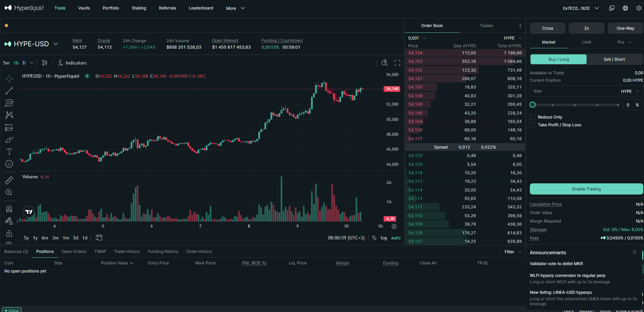Toggle log scale on chart
This screenshot has width=644, height=312.
(x=384, y=238)
